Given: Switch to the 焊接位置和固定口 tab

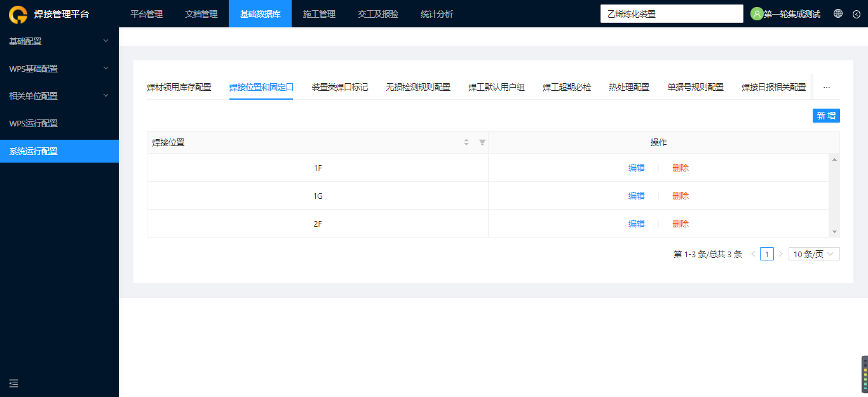Looking at the screenshot, I should [261, 87].
